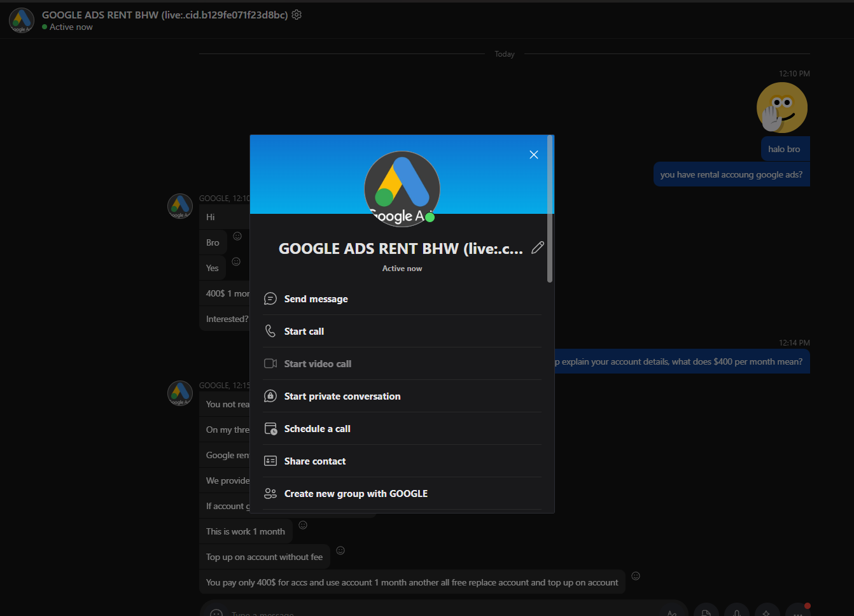
Task: Click the 'Today' date separator label
Action: pyautogui.click(x=505, y=54)
